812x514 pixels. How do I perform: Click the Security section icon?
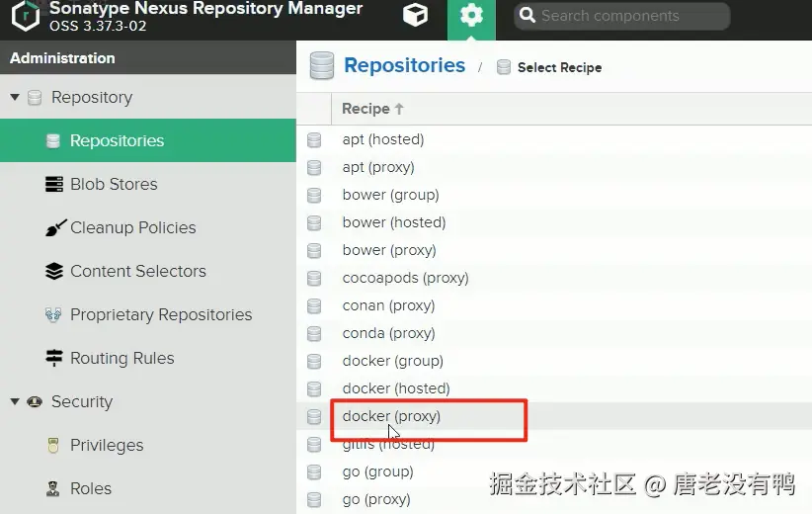coord(35,401)
